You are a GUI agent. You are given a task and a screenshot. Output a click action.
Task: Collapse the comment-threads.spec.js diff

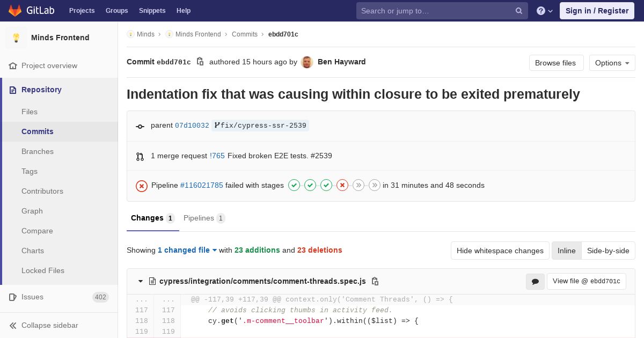[141, 281]
